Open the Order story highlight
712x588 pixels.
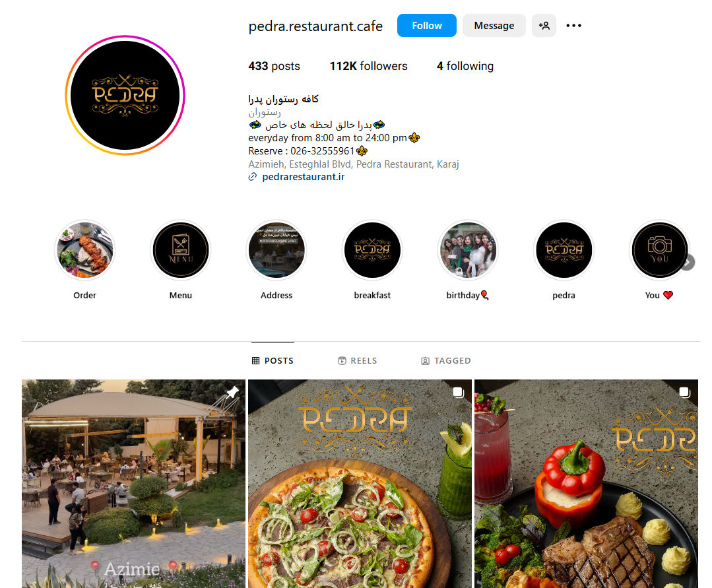click(85, 250)
